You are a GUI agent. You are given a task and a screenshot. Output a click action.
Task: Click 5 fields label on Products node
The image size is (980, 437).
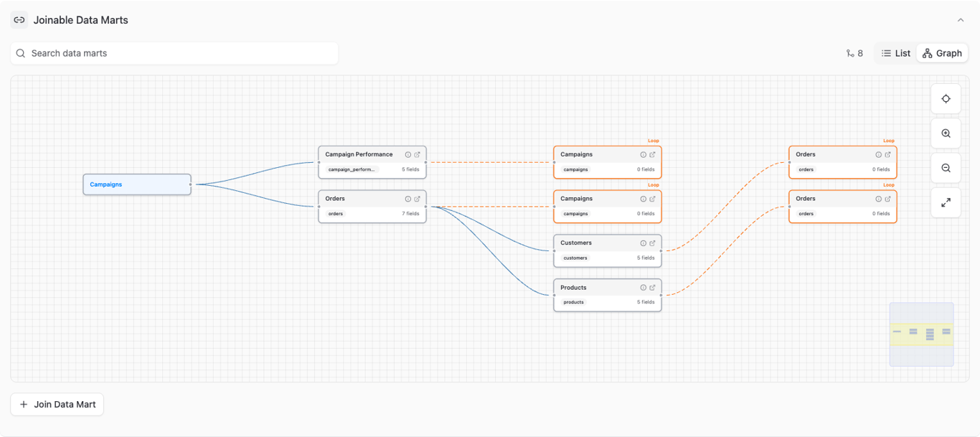tap(646, 302)
